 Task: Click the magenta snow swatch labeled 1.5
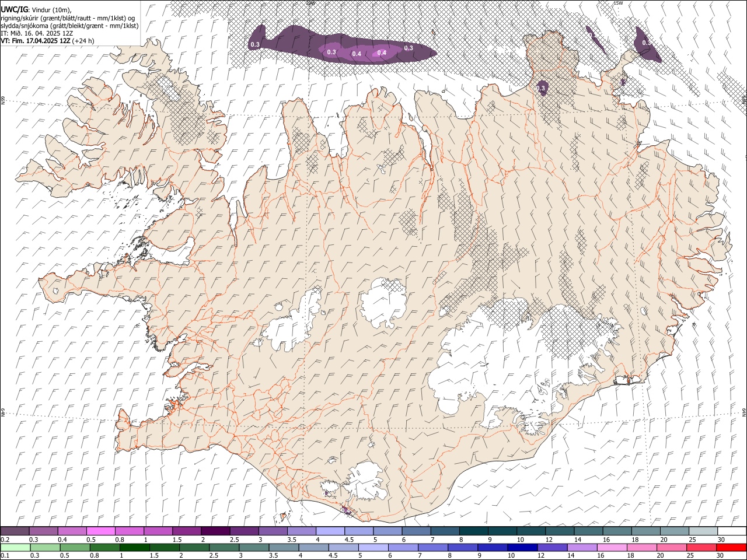(187, 531)
